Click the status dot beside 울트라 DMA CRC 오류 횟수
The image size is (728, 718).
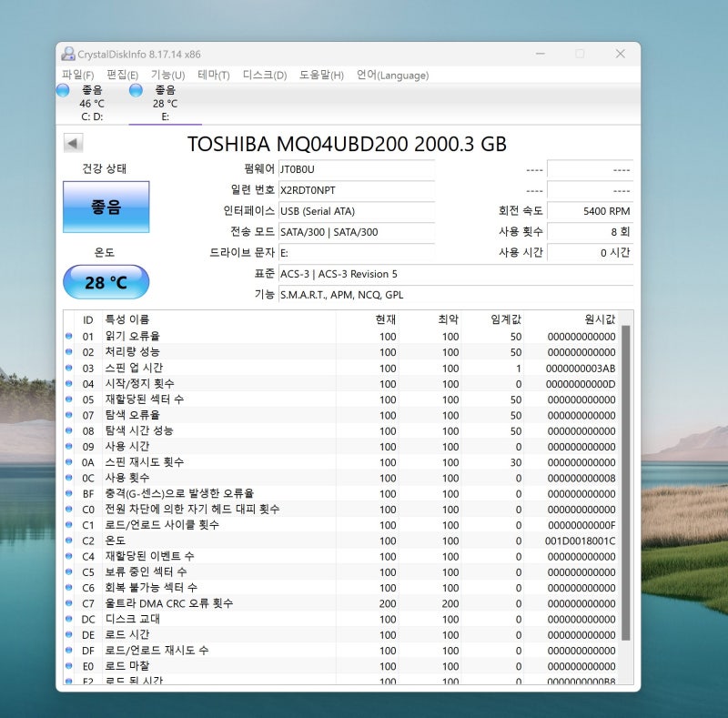(x=70, y=602)
